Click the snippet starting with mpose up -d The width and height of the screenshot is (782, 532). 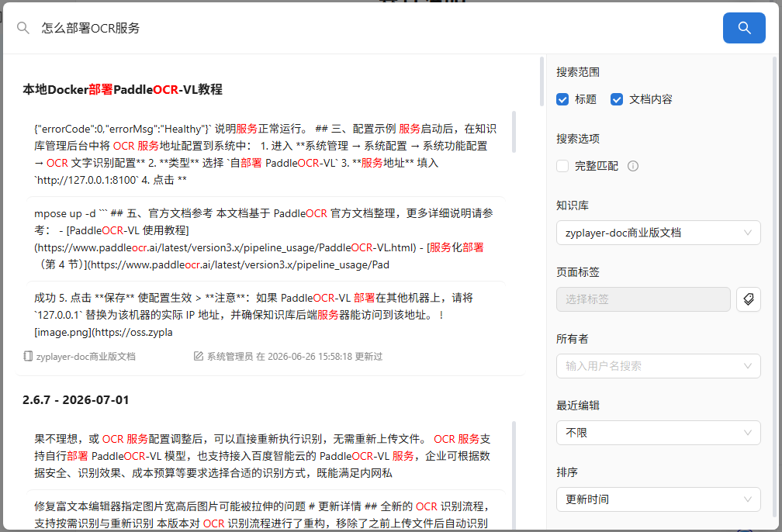pos(265,239)
